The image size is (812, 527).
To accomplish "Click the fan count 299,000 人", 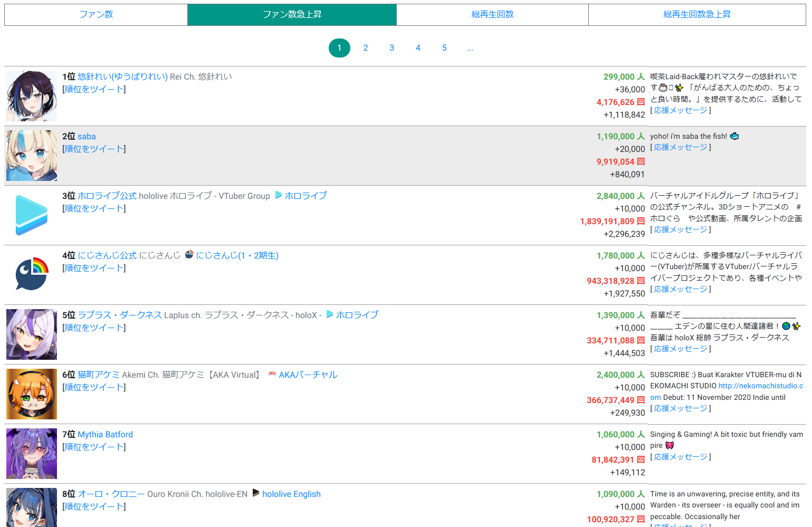I will (x=624, y=76).
